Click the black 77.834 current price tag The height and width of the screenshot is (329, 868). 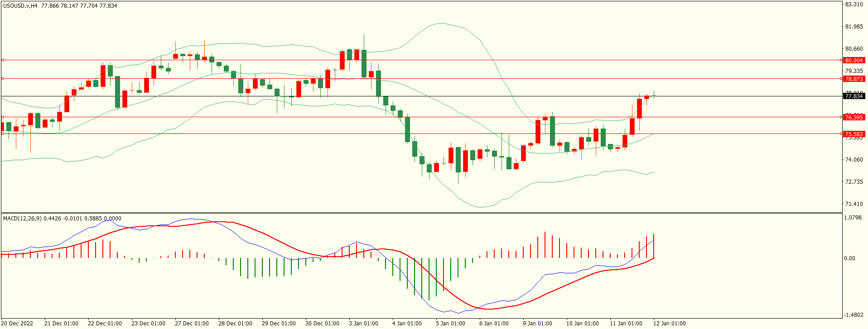tap(854, 96)
